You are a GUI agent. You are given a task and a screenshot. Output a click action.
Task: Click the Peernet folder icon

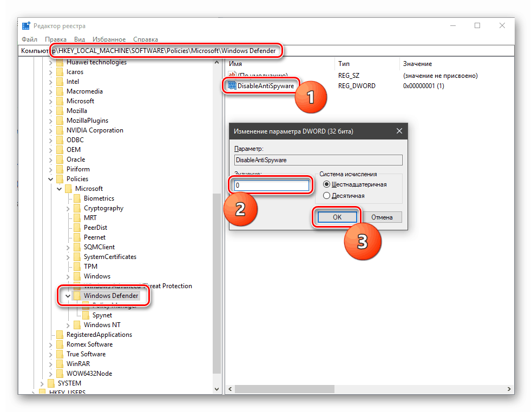(x=77, y=237)
